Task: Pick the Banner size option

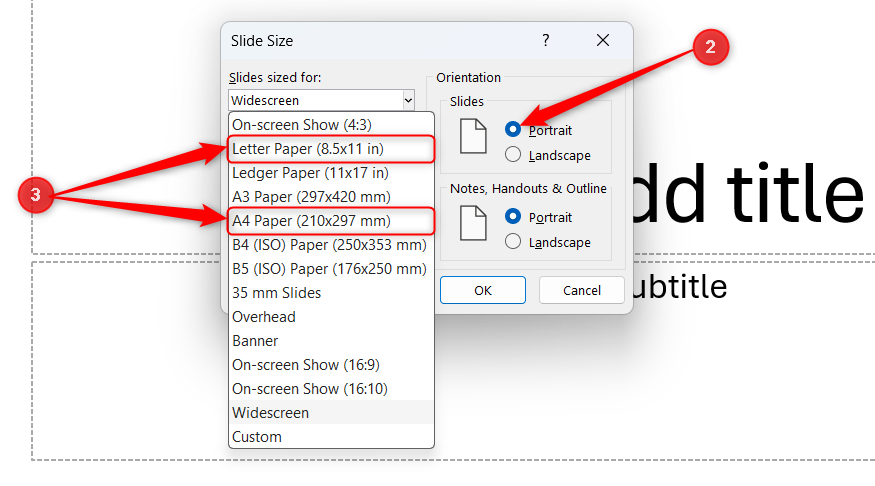Action: [x=331, y=341]
